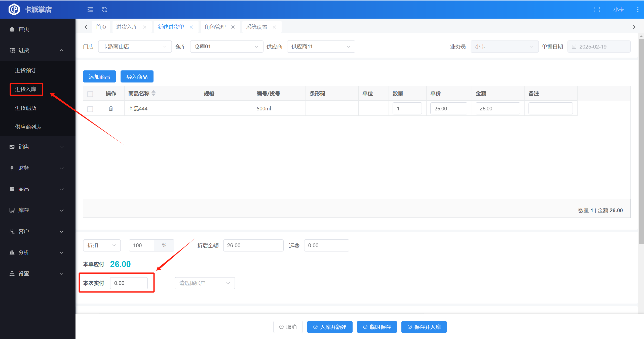Viewport: 644px width, 339px height.
Task: Click the refresh icon in the header
Action: (x=105, y=10)
